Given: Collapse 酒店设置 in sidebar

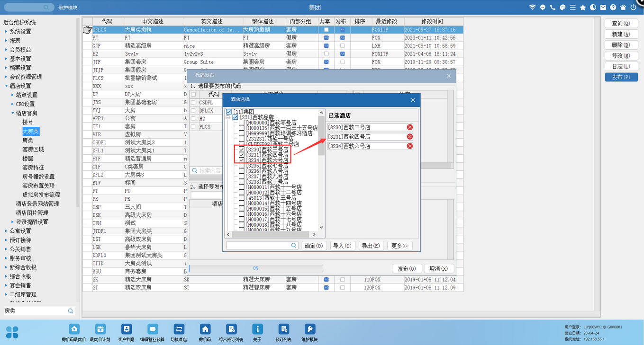Looking at the screenshot, I should pos(6,86).
